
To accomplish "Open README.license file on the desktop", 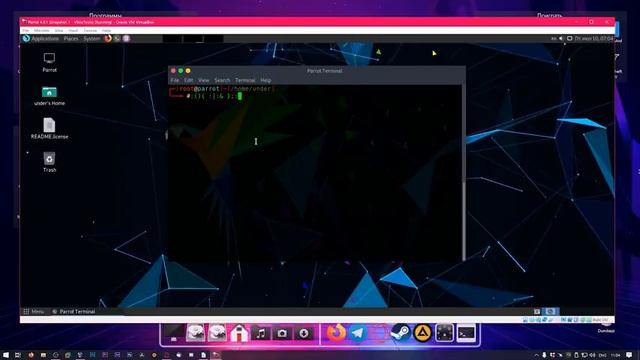I will [49, 128].
